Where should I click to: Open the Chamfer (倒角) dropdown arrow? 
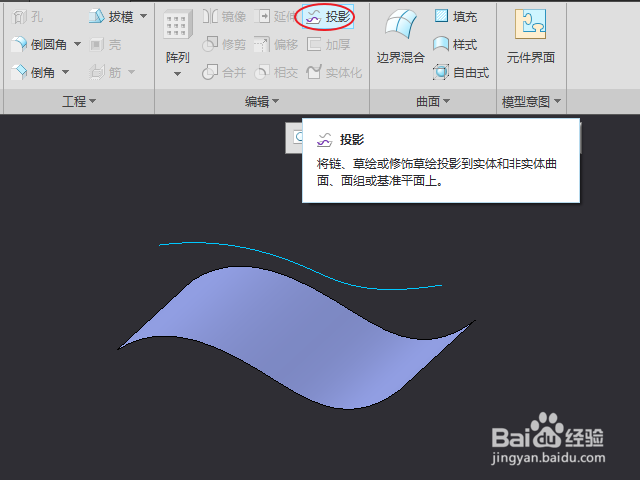pos(65,72)
